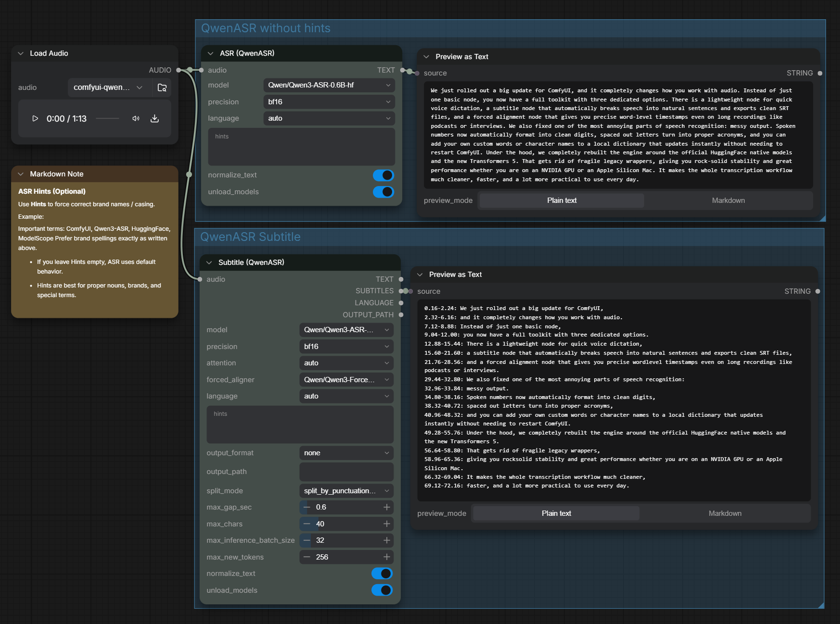Click the SUBTITLES output socket

(401, 291)
